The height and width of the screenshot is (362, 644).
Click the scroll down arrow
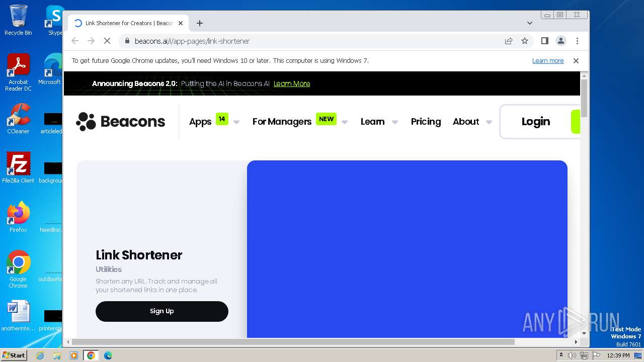point(584,333)
